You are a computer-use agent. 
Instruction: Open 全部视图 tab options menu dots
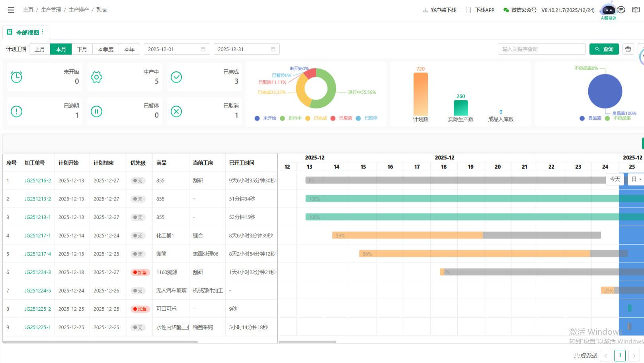[x=43, y=31]
